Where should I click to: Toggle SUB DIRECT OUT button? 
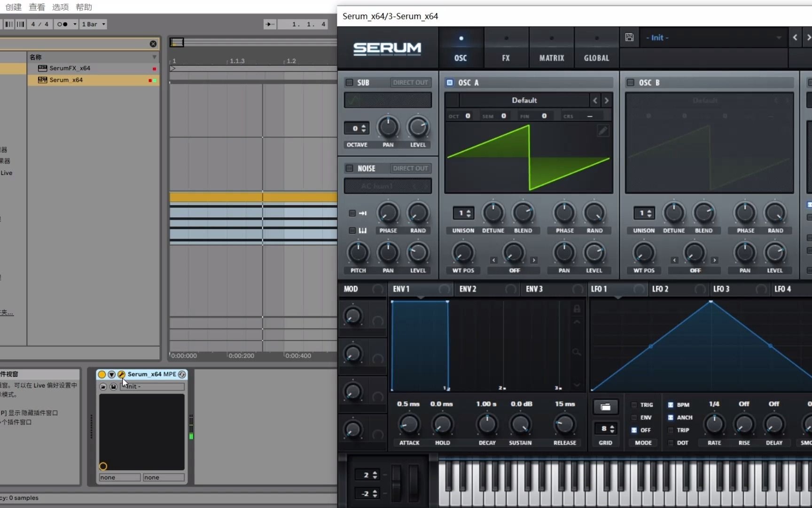411,82
